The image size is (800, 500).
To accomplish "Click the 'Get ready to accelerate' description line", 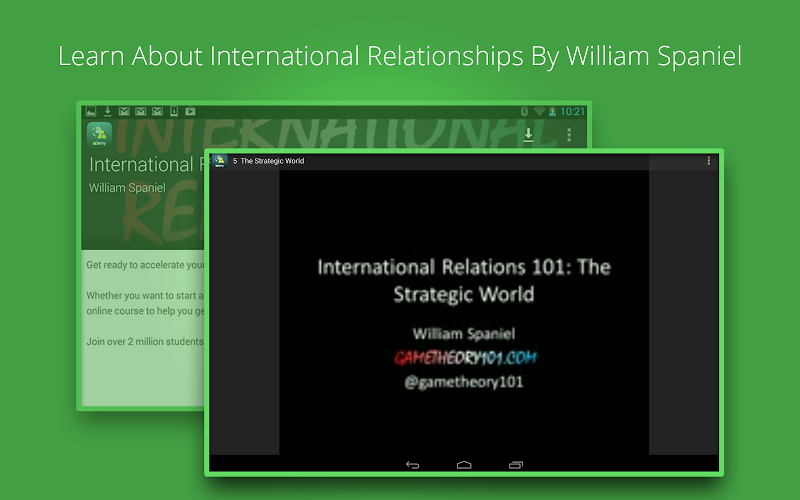I will pyautogui.click(x=145, y=265).
